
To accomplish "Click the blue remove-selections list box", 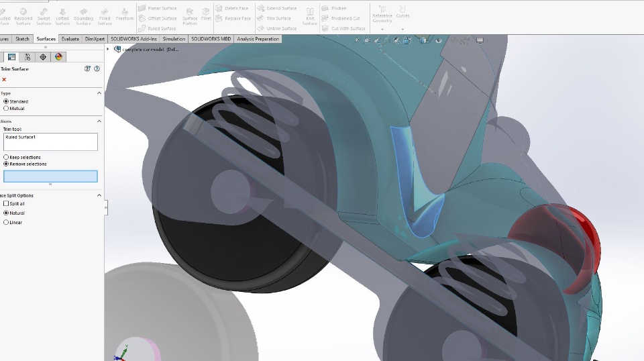I will (50, 176).
